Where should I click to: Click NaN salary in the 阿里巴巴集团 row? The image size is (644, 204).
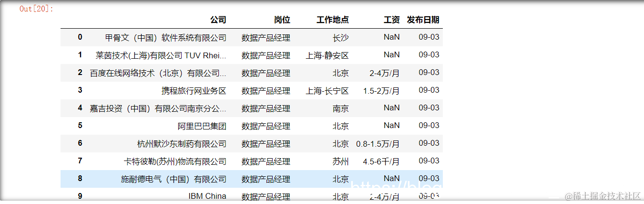tap(392, 126)
